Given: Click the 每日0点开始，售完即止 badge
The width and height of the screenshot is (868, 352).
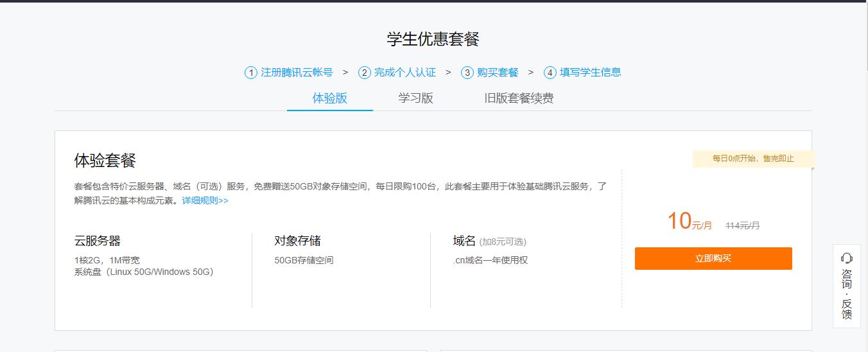Looking at the screenshot, I should pyautogui.click(x=753, y=159).
